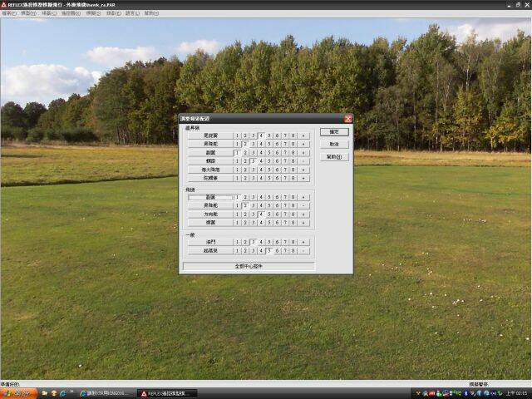Switch to the Internet Explorer taskbar window
Viewport: 532px width, 399px height.
pos(106,393)
